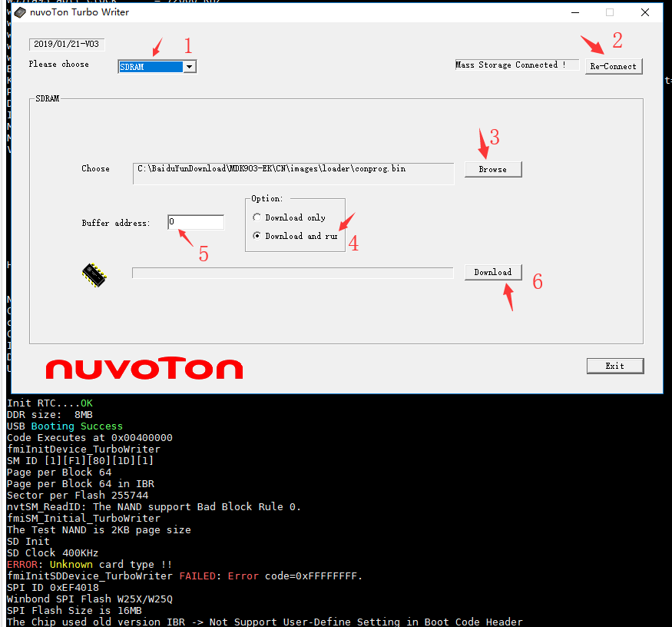Image resolution: width=672 pixels, height=627 pixels.
Task: Click the 2019/01/21-V03 version label
Action: 66,44
